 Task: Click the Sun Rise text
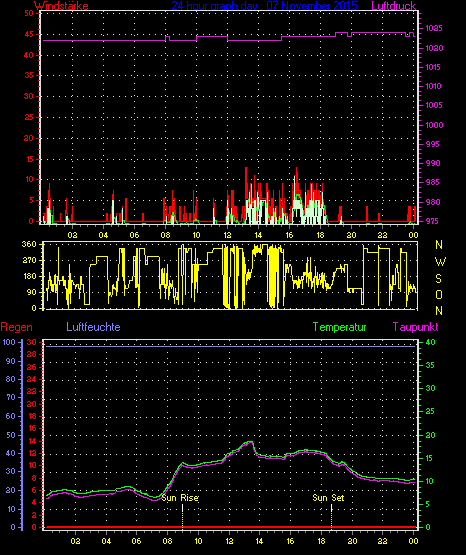(x=180, y=498)
